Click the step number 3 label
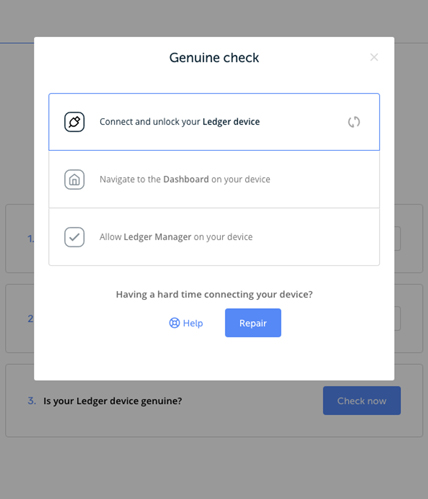This screenshot has height=499, width=428. coord(32,401)
